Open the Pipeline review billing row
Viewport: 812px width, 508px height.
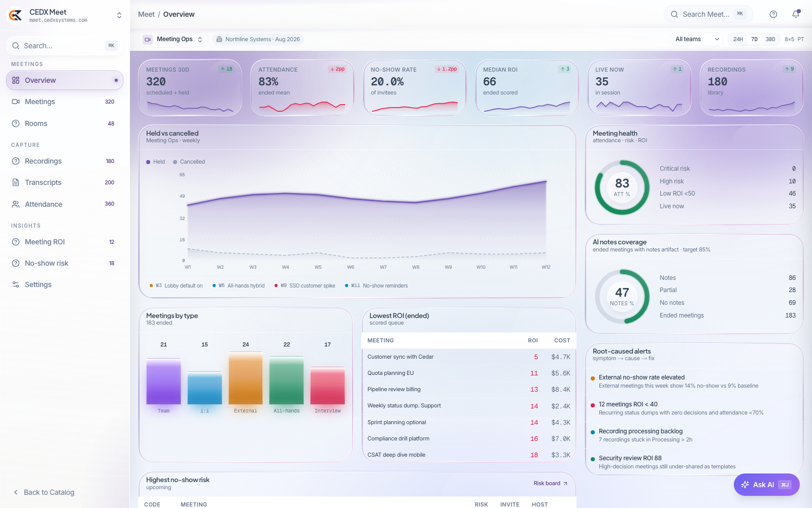(x=469, y=389)
